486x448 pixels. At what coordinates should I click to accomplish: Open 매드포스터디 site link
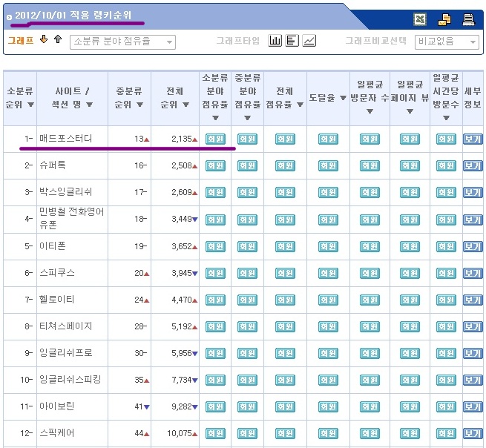click(x=66, y=139)
